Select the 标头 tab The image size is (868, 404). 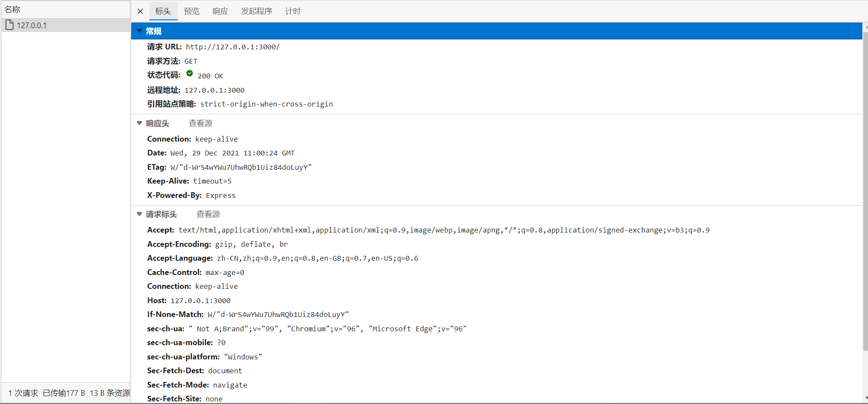(x=163, y=11)
